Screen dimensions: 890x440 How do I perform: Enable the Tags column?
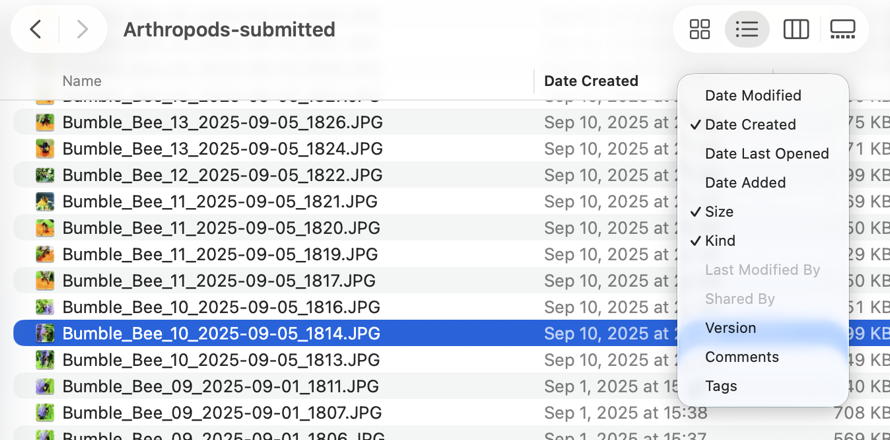click(721, 386)
